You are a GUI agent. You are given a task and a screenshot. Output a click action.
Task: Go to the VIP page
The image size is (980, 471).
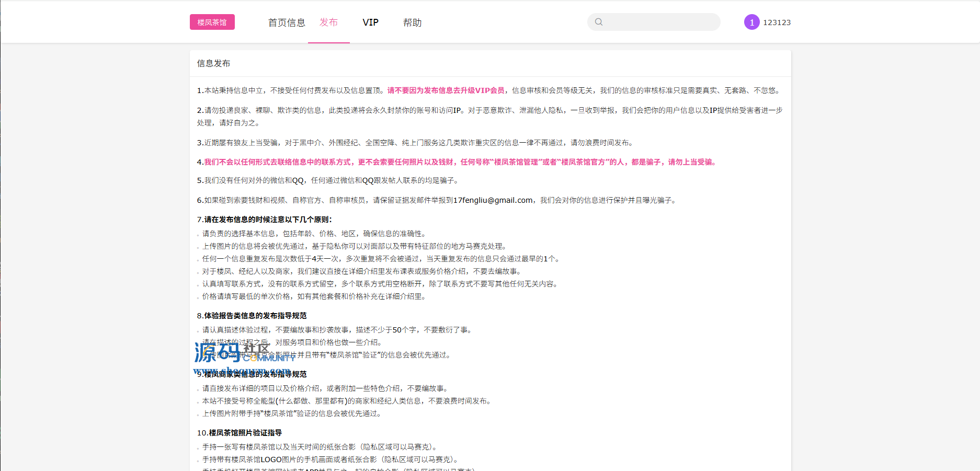pyautogui.click(x=370, y=22)
